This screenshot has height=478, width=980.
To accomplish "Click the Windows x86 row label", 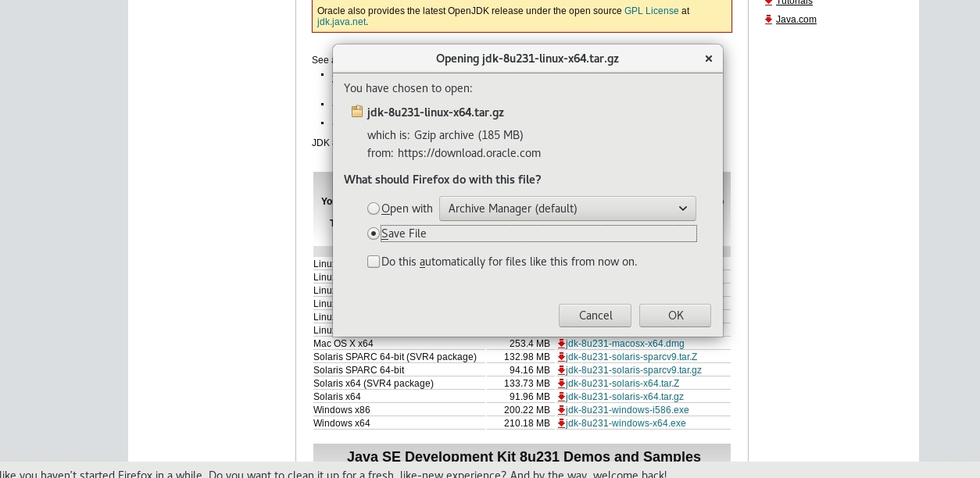I will (342, 410).
